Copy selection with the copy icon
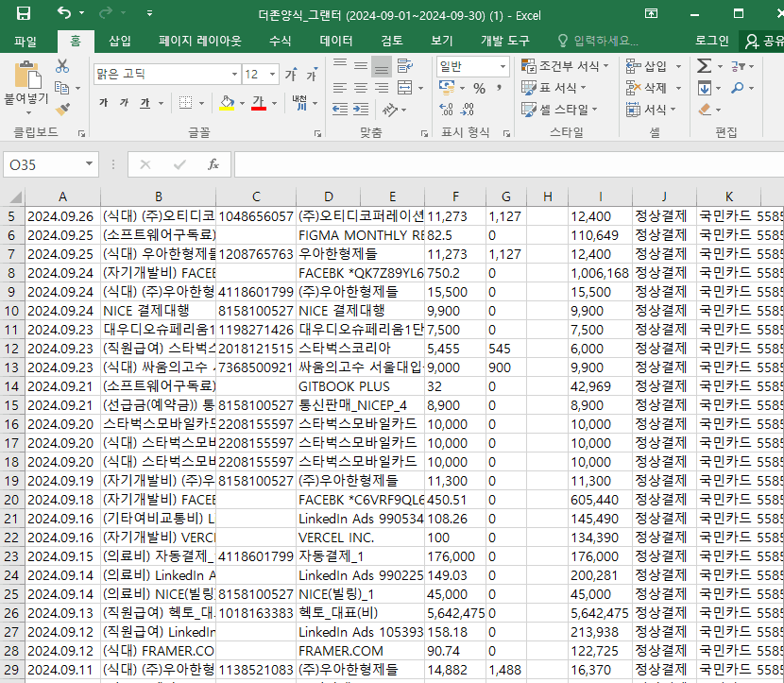This screenshot has width=784, height=683. point(61,88)
